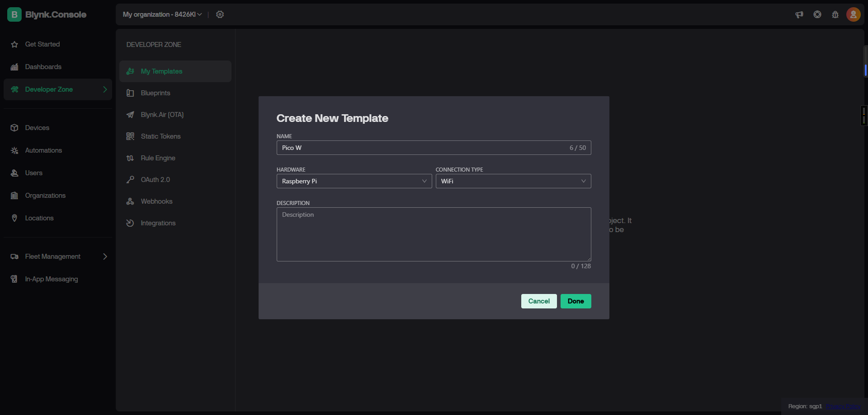This screenshot has width=868, height=415.
Task: Open the Hardware dropdown showing Raspberry Pi
Action: pyautogui.click(x=354, y=181)
